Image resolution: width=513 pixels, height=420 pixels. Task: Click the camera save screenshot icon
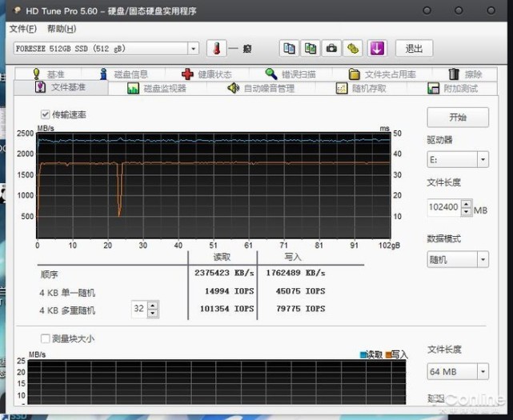coord(331,49)
